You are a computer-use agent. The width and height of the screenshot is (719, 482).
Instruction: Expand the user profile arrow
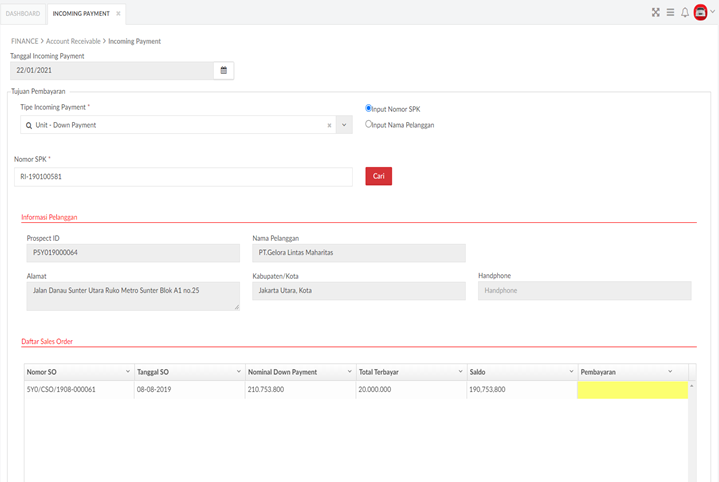coord(713,12)
